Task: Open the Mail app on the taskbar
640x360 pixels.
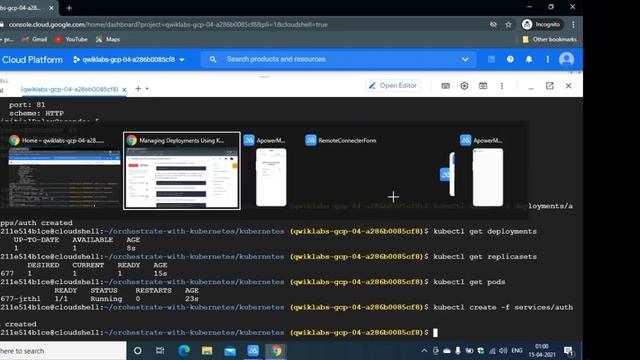Action: coord(230,351)
